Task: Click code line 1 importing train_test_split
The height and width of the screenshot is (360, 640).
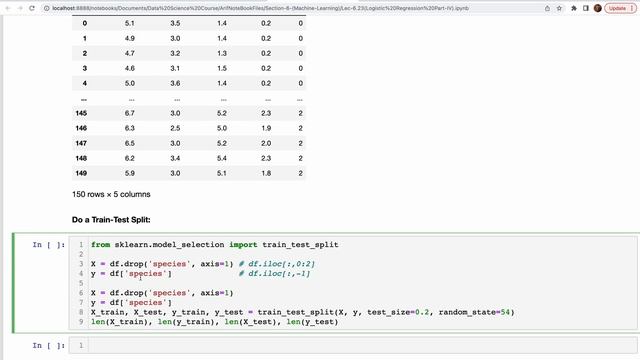Action: pyautogui.click(x=215, y=245)
